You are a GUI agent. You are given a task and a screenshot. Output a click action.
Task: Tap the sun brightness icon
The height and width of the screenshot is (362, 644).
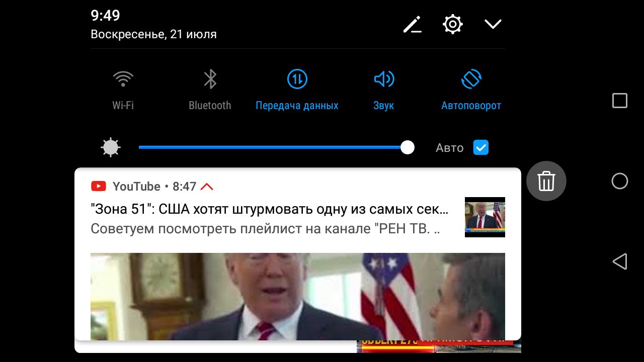click(111, 148)
